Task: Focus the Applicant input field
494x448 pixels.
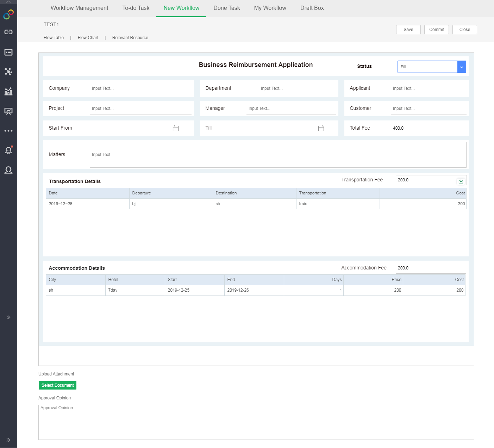Action: [429, 88]
